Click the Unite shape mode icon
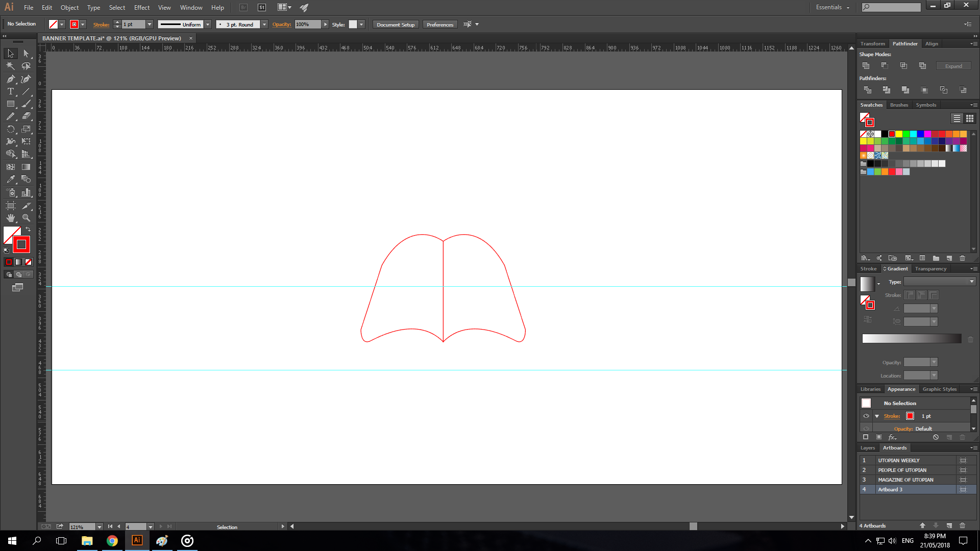980x551 pixels. coord(866,66)
